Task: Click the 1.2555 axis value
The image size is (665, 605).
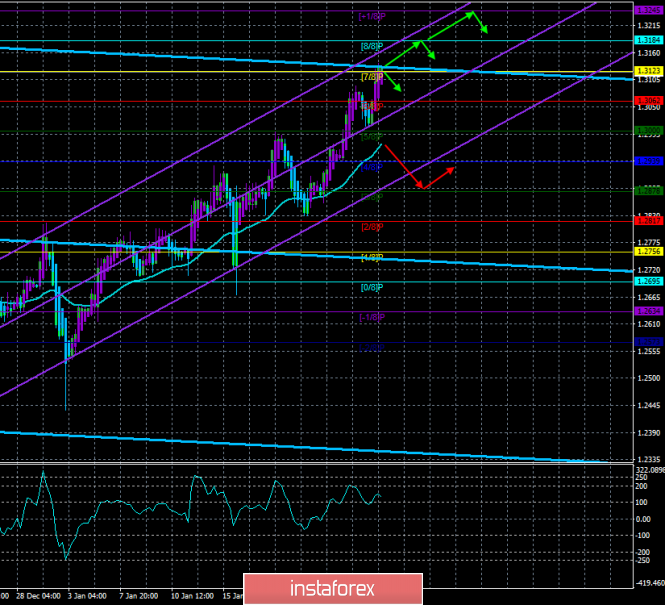Action: click(649, 351)
